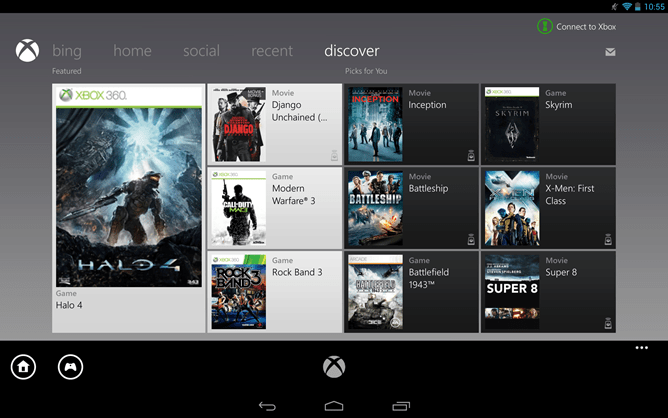Click the 'Battlefield 1943™' title text
This screenshot has width=668, height=418.
(429, 279)
